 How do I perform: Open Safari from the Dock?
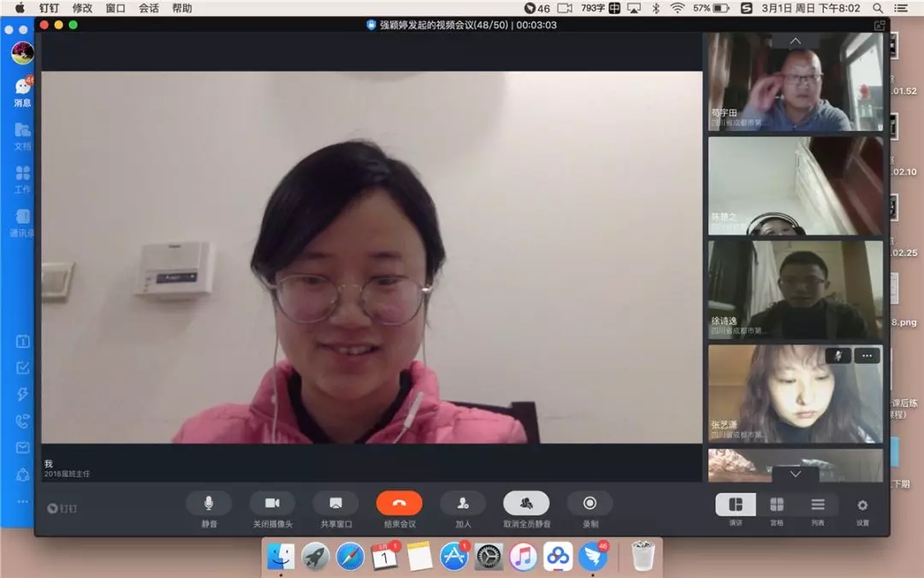coord(350,557)
